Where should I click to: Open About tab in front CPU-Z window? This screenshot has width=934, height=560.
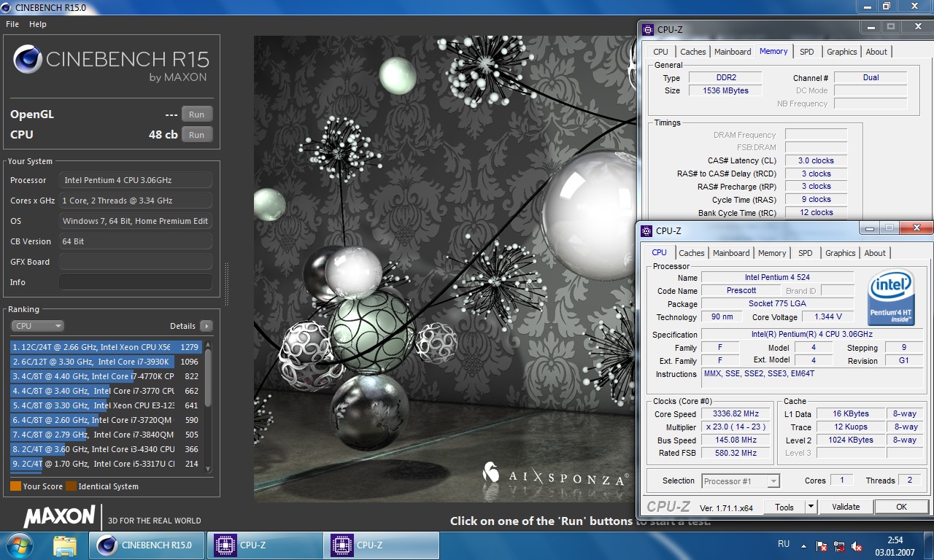click(x=875, y=253)
